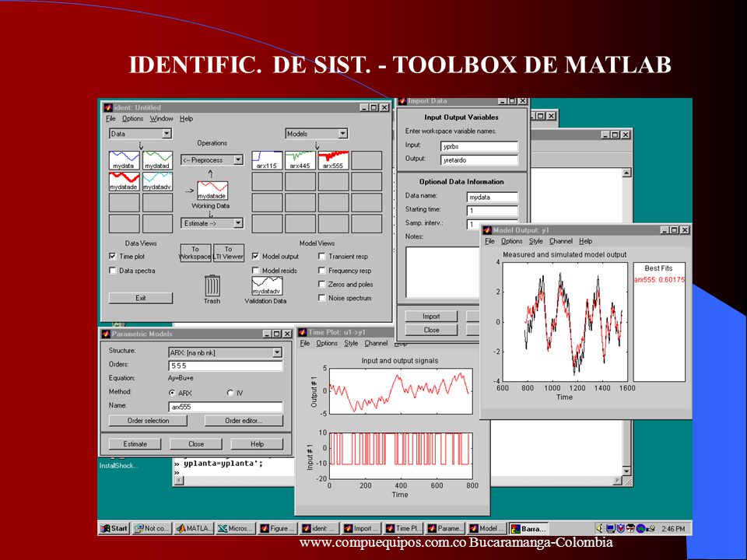Toggle the Model output checkbox
The height and width of the screenshot is (560, 747).
(255, 256)
